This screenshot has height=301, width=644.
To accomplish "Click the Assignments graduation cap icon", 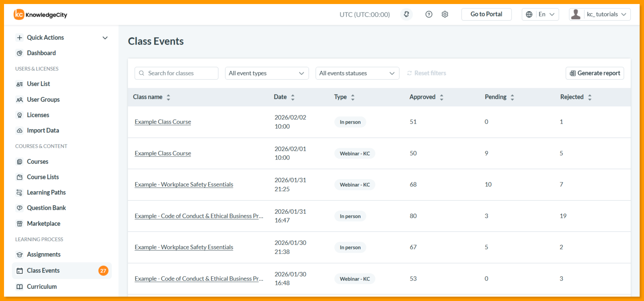I will tap(20, 254).
